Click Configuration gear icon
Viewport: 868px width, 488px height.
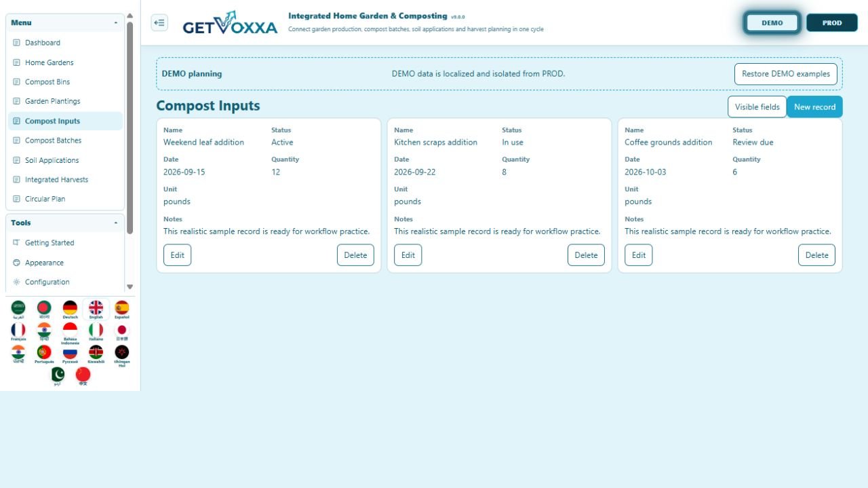[17, 282]
